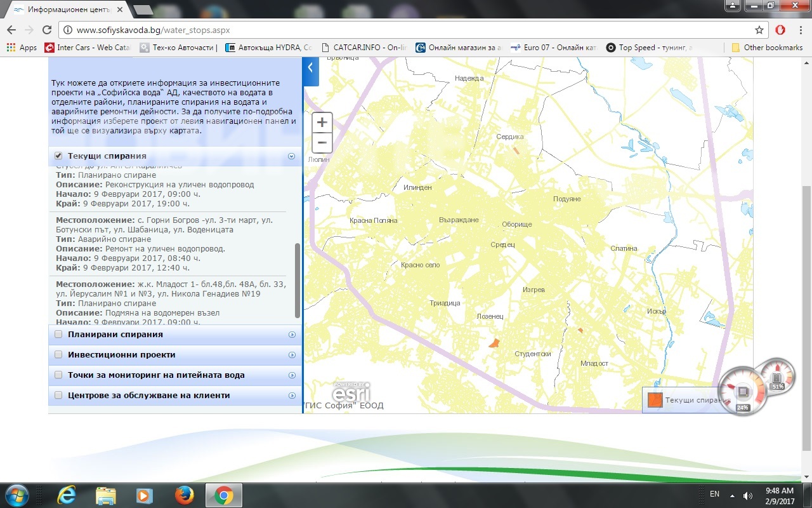Click the outage list scrollbar thumb
This screenshot has width=812, height=508.
click(x=298, y=280)
